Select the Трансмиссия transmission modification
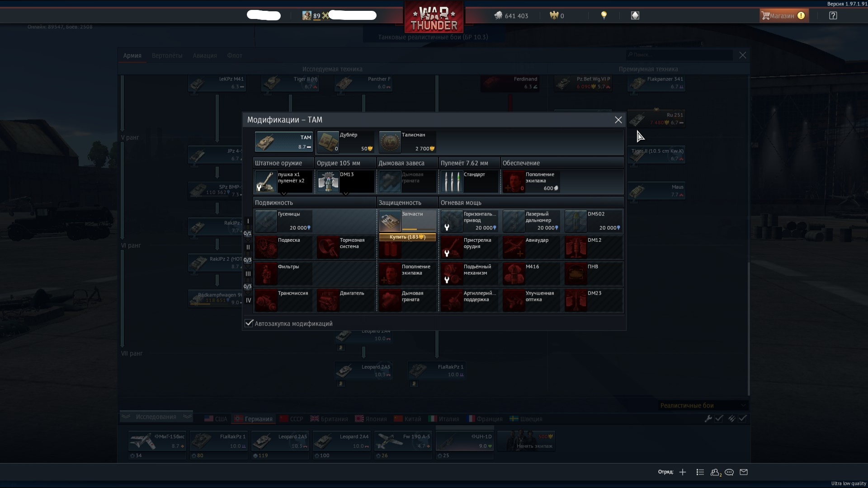The width and height of the screenshot is (868, 488). coord(283,300)
